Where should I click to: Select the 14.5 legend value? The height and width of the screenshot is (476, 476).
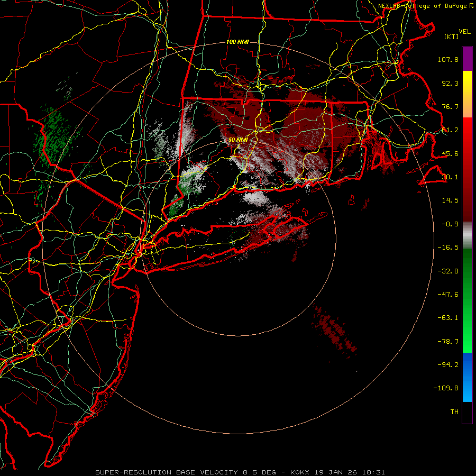[x=450, y=200]
